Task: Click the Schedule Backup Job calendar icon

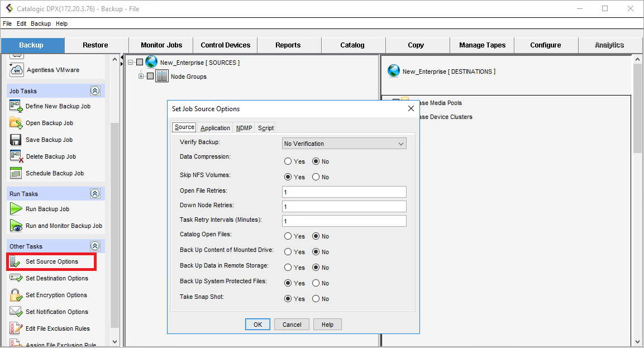Action: 16,173
